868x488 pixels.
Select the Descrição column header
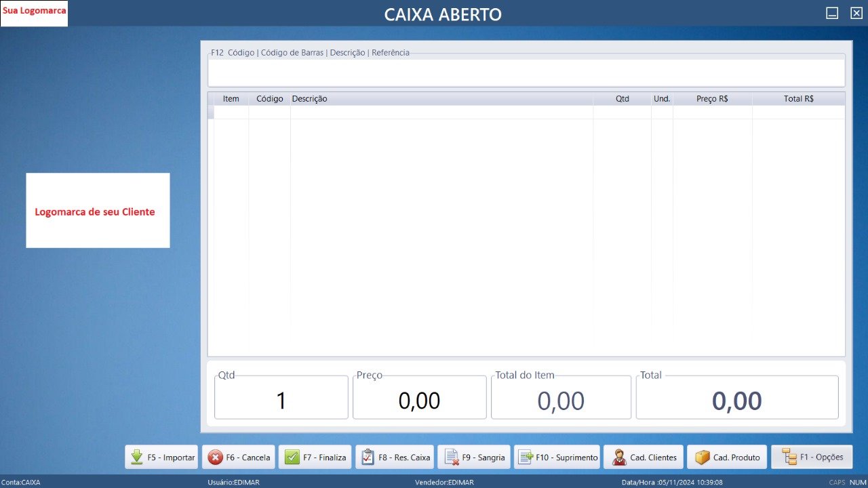[x=441, y=99]
